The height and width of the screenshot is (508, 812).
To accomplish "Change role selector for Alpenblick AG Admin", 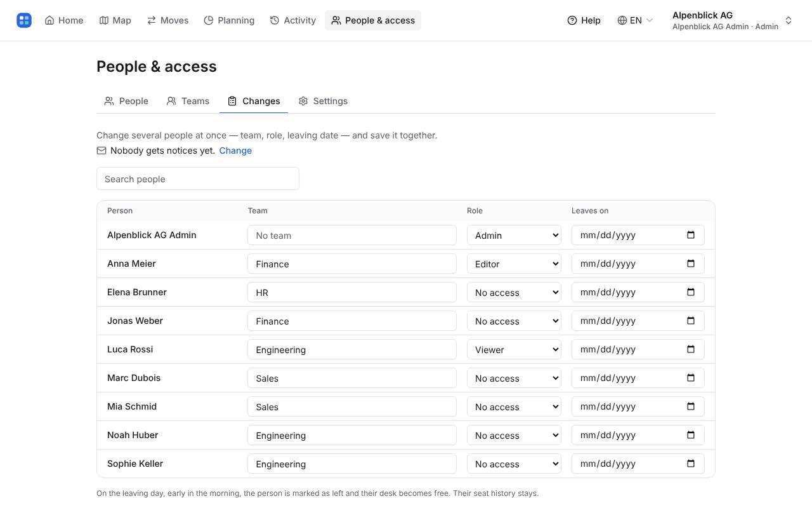I will 514,235.
